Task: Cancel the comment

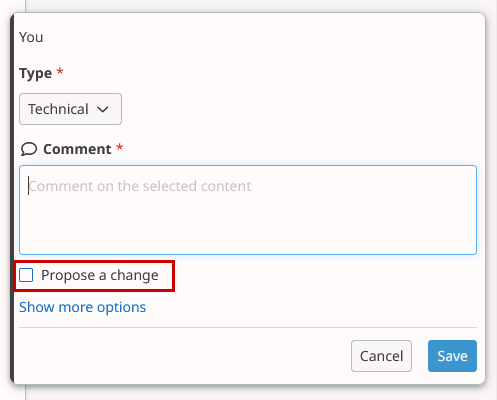Action: coord(381,356)
